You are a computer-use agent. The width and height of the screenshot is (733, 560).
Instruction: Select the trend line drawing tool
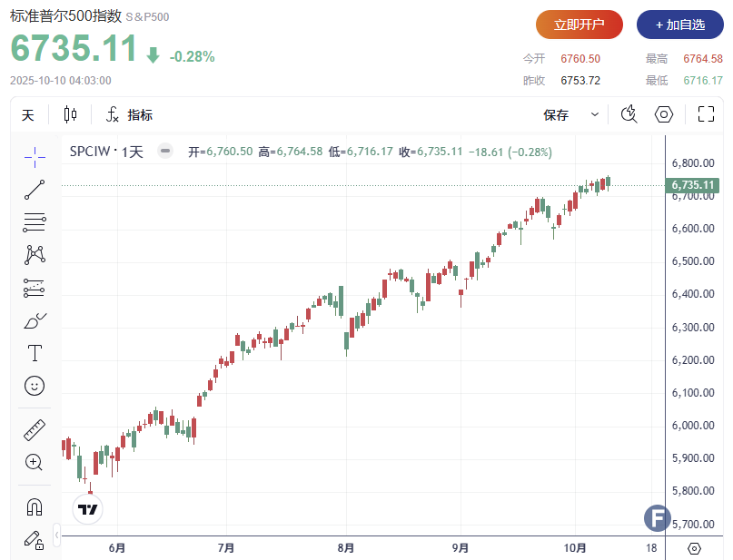(35, 190)
